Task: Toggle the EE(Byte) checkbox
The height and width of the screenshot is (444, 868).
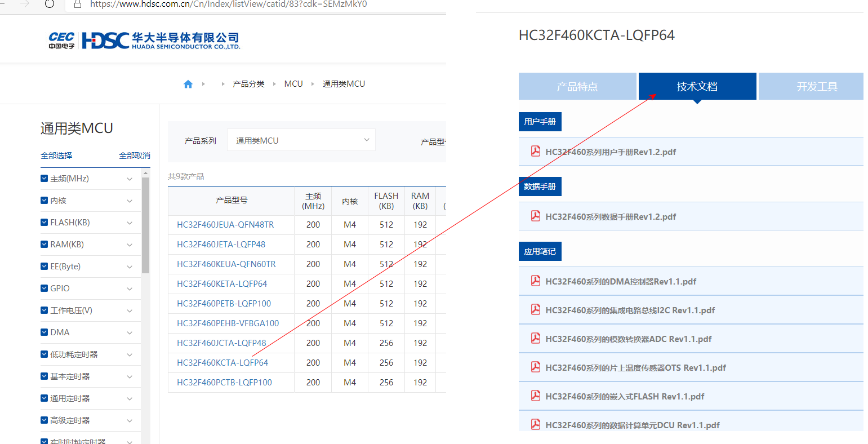Action: [x=44, y=266]
